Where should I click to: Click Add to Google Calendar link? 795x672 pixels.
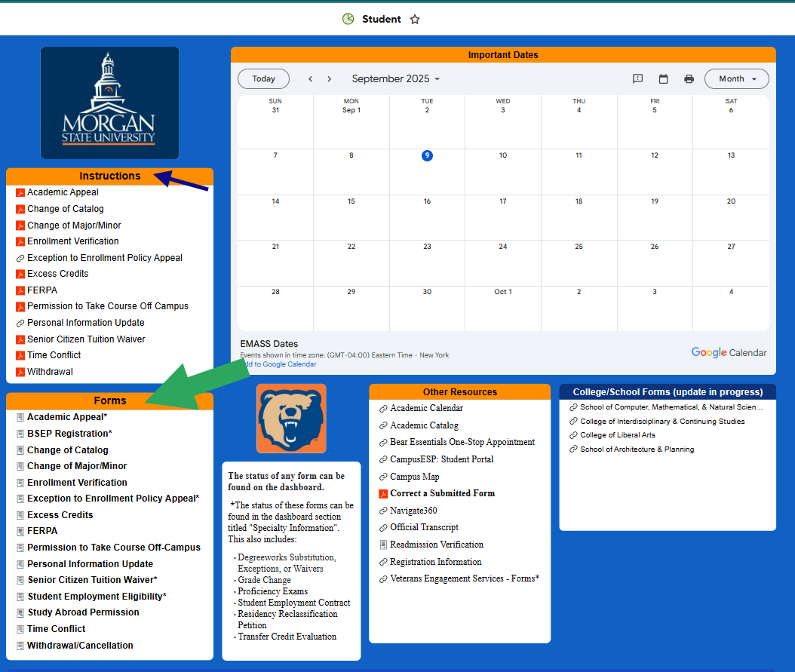point(278,364)
